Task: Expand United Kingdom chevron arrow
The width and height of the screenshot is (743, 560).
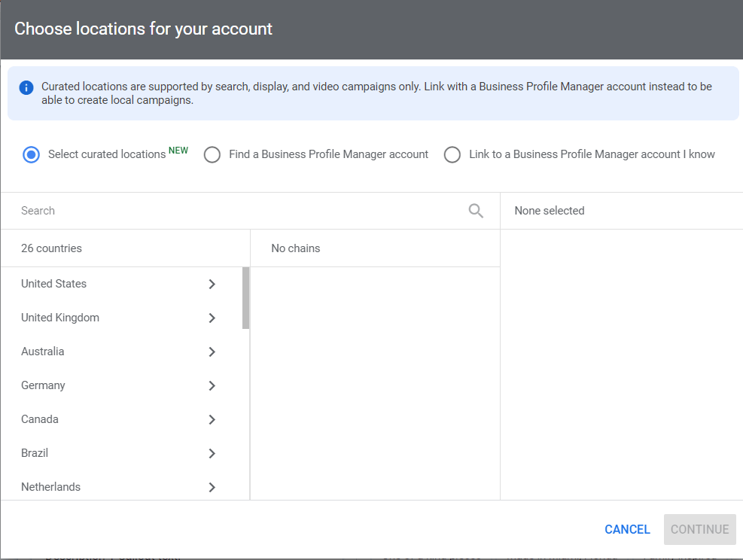Action: [212, 318]
